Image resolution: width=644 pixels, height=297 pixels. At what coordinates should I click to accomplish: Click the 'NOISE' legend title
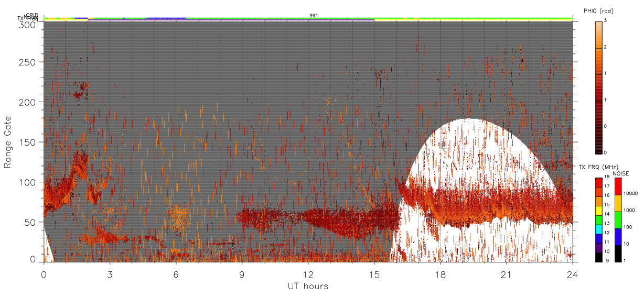(620, 173)
